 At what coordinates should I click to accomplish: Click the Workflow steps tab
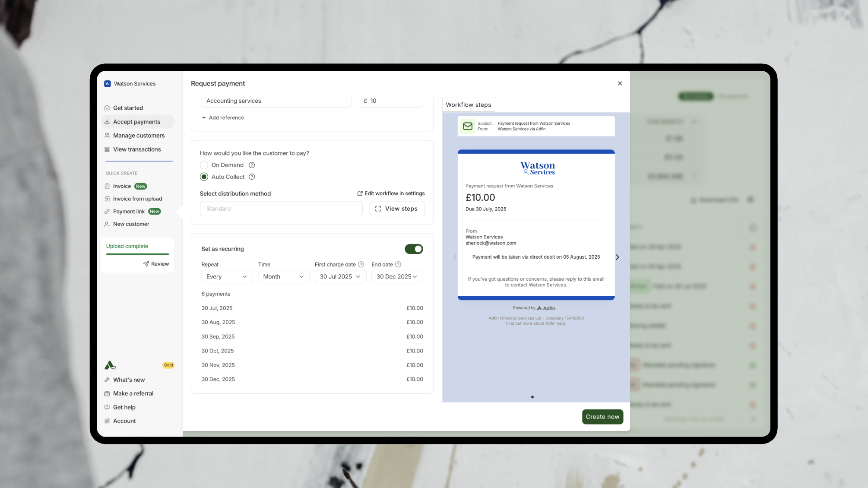pyautogui.click(x=469, y=105)
